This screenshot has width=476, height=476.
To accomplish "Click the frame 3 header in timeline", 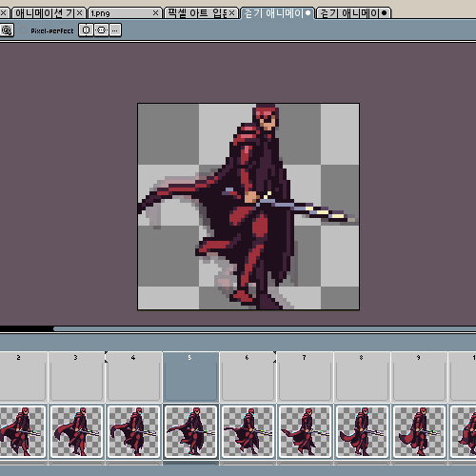I will 76,377.
